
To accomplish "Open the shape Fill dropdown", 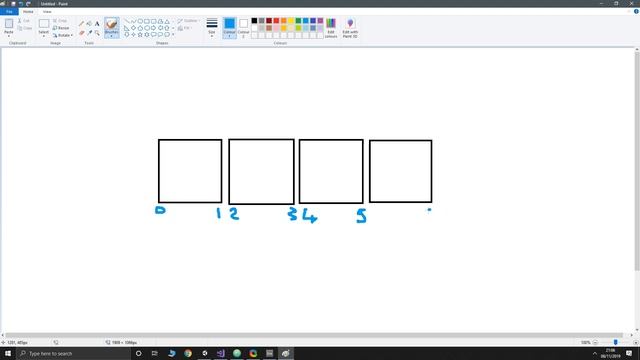I will 184,28.
